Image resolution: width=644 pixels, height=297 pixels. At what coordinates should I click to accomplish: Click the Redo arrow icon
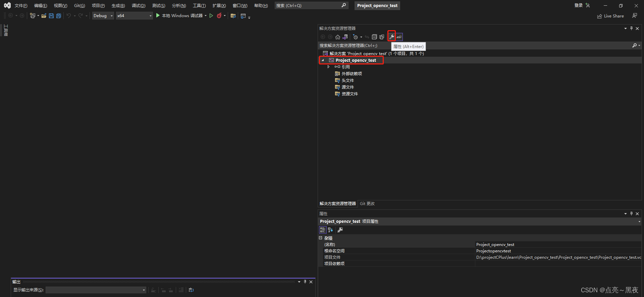80,16
